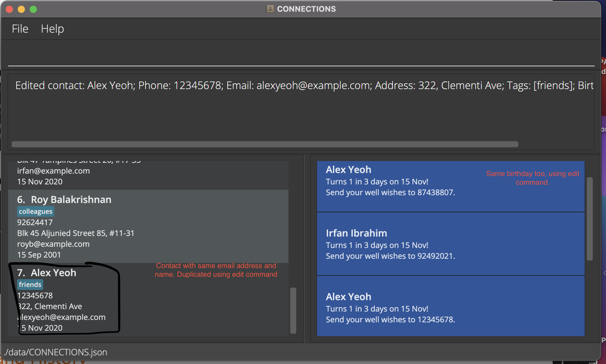Click the birthday panel vertical scrollbar
Screen dimensions: 606x364
[x=589, y=219]
